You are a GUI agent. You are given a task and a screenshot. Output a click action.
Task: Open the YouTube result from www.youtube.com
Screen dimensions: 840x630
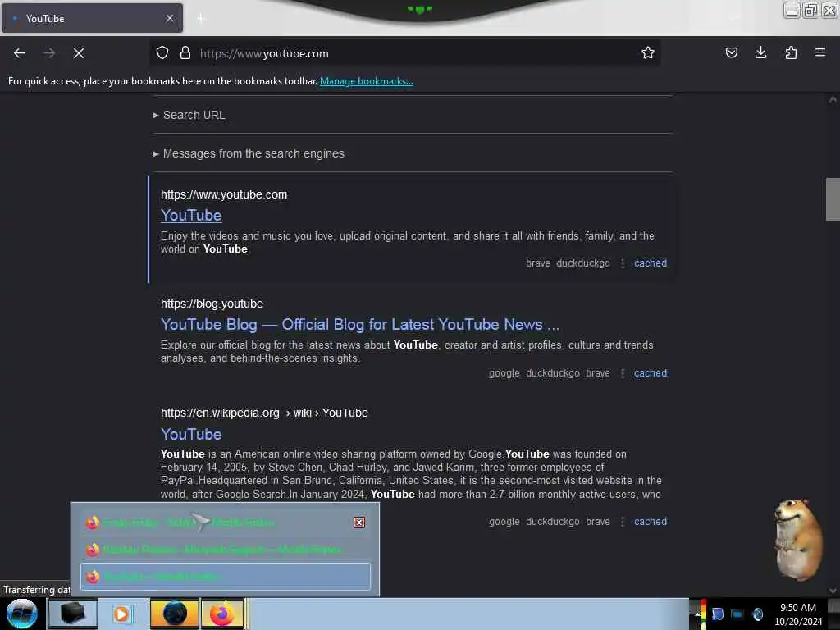[191, 215]
